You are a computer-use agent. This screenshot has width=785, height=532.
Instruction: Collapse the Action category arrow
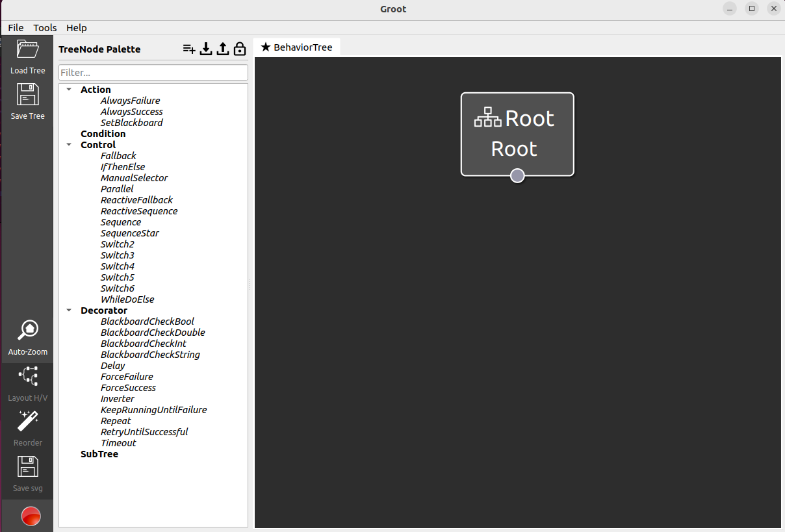69,90
